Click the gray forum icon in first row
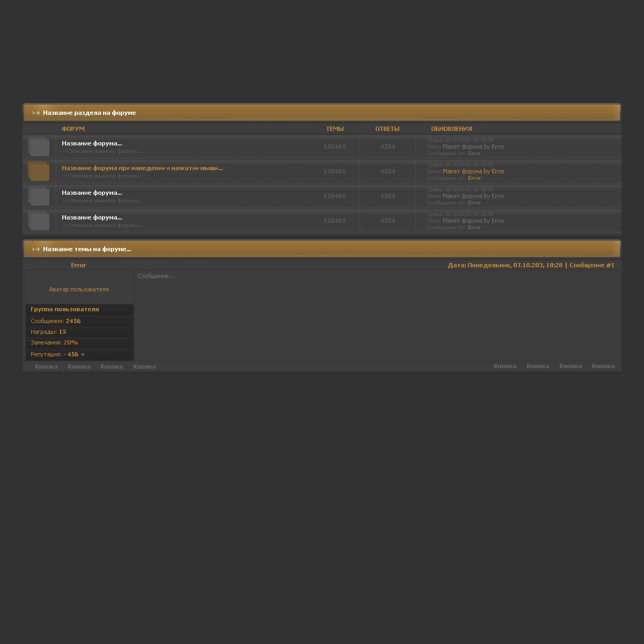 (39, 147)
